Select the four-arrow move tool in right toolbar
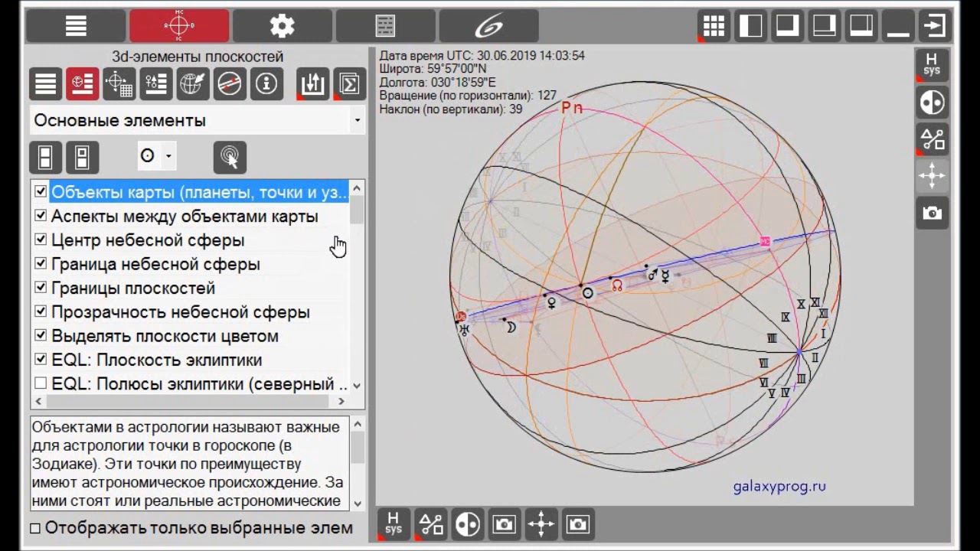The width and height of the screenshot is (980, 551). (932, 175)
